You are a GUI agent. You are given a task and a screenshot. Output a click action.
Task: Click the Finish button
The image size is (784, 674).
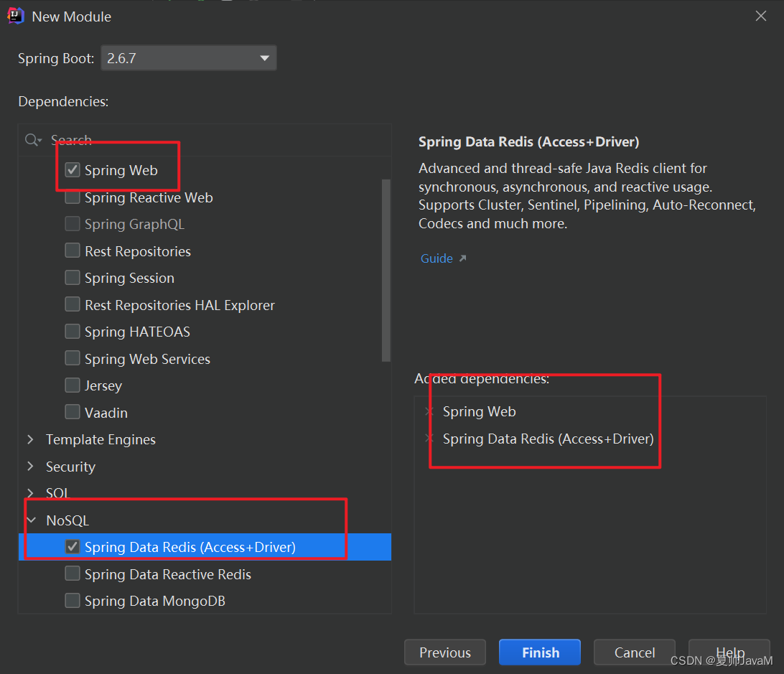point(540,652)
